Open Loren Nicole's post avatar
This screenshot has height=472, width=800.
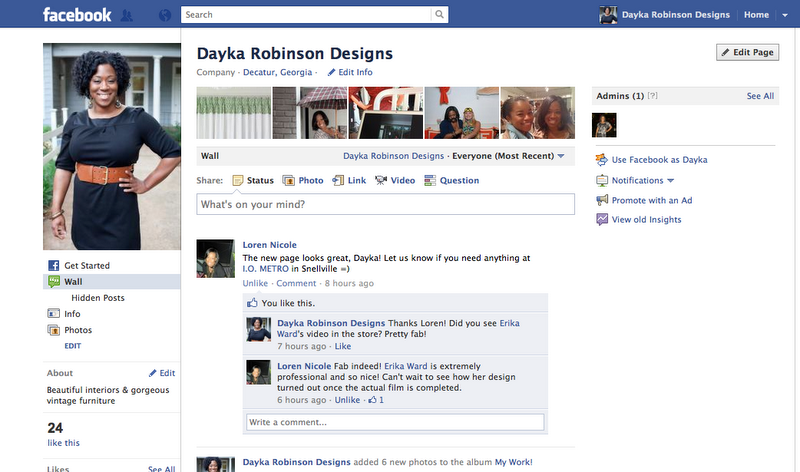coord(216,259)
